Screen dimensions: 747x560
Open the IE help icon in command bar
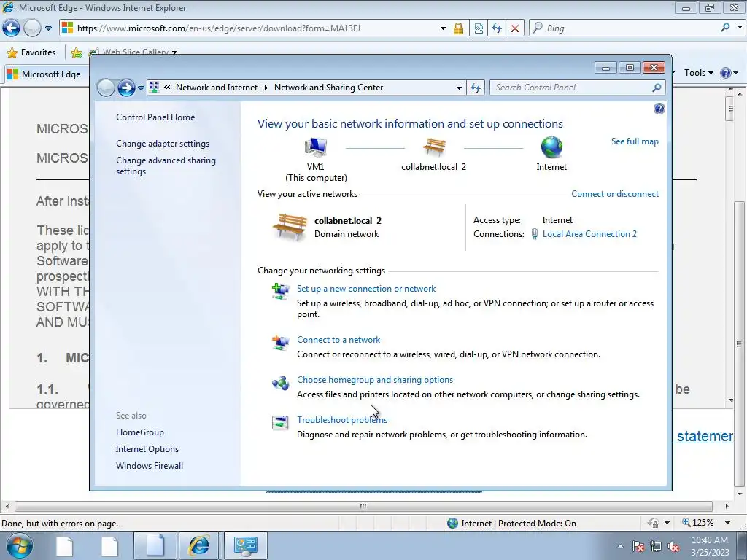click(x=726, y=73)
